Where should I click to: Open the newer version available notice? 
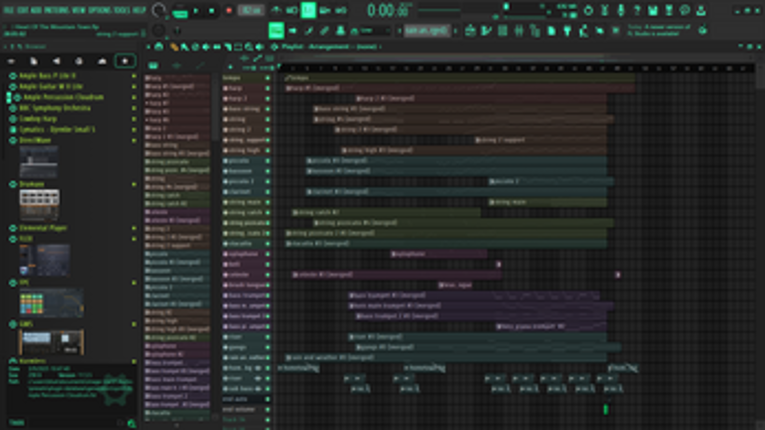660,30
